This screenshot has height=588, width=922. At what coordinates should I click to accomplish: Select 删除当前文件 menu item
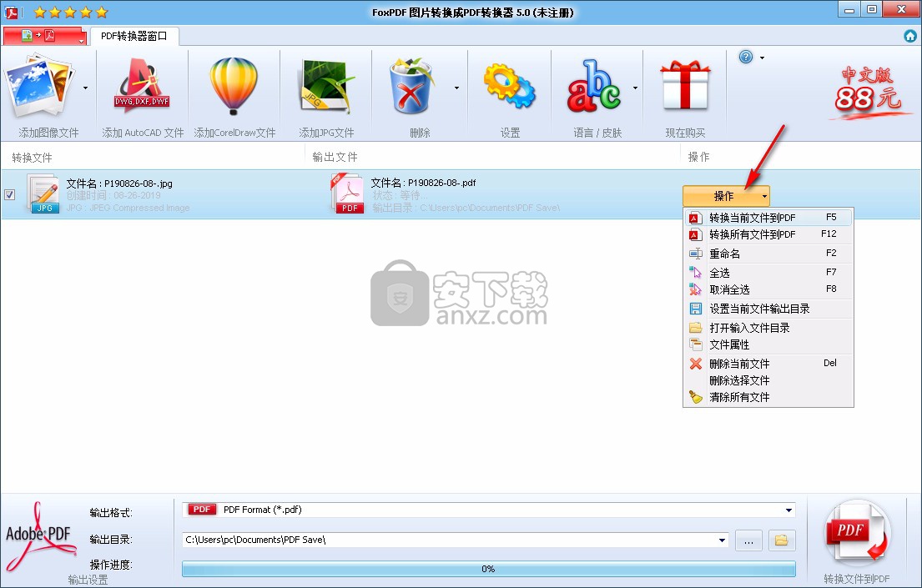click(x=768, y=364)
